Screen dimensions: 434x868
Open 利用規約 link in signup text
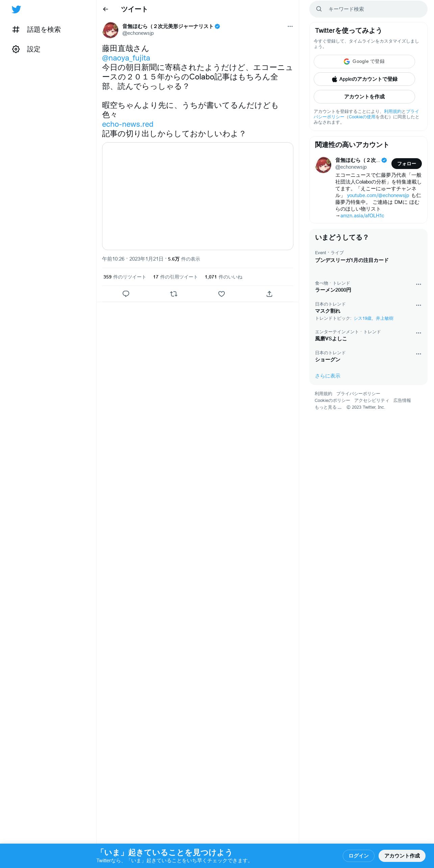[x=392, y=112]
